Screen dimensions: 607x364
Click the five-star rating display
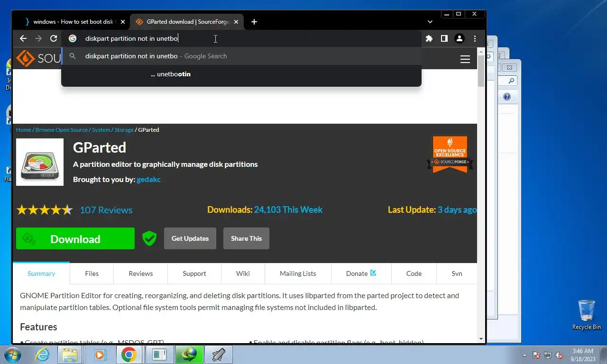pos(45,210)
